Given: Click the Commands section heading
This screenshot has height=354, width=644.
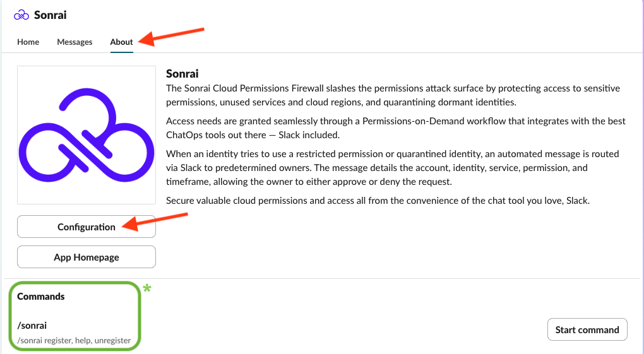Looking at the screenshot, I should tap(40, 297).
